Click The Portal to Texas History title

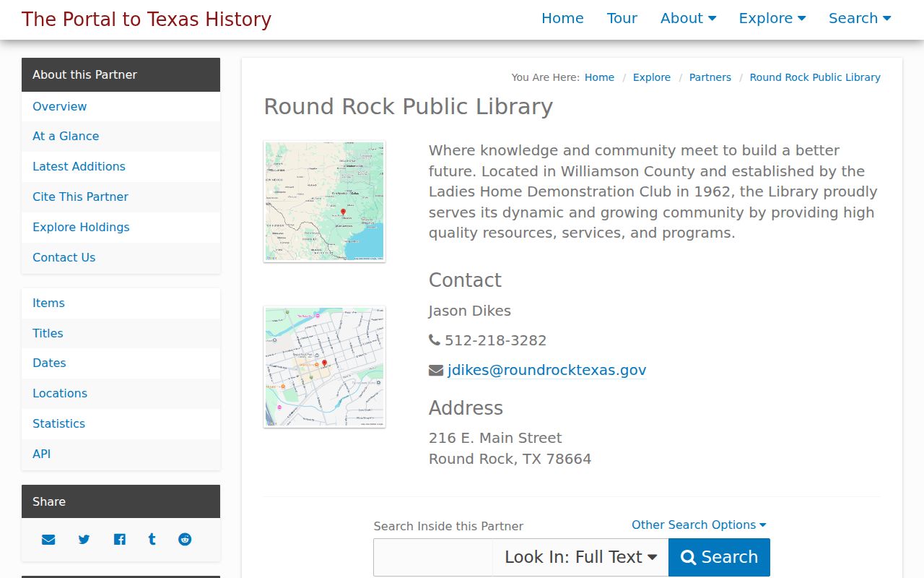[x=147, y=20]
